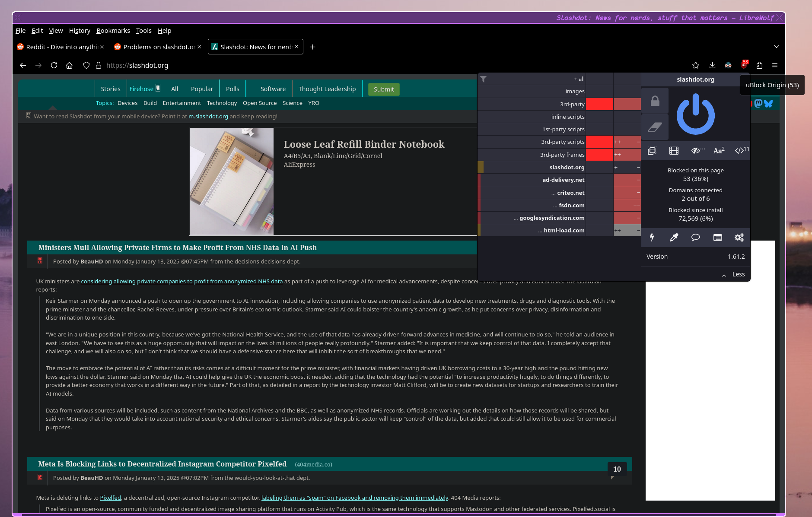Image resolution: width=812 pixels, height=517 pixels.
Task: Reload the current page
Action: pyautogui.click(x=54, y=65)
